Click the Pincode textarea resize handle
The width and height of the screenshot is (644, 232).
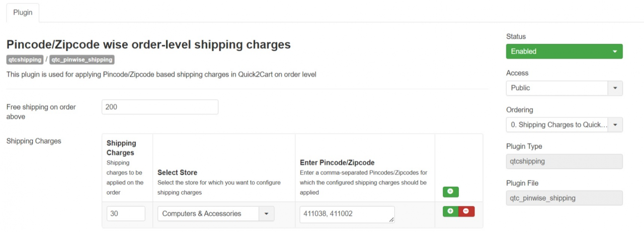click(391, 219)
